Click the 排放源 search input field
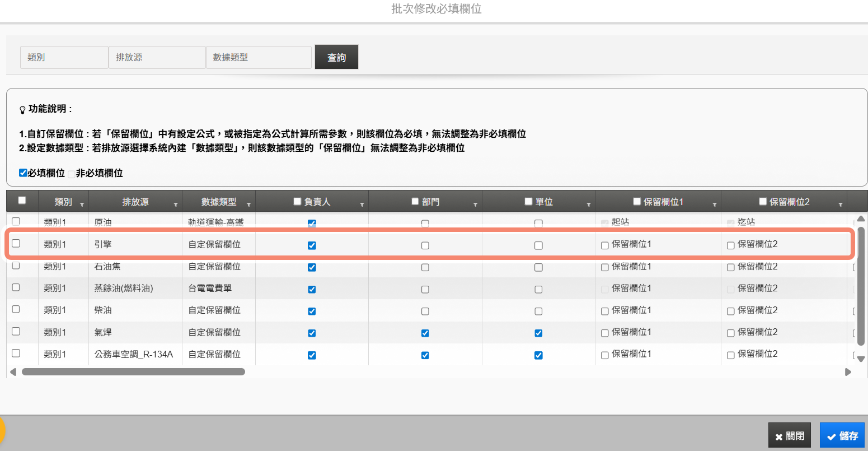Viewport: 868px width, 451px height. click(x=157, y=57)
